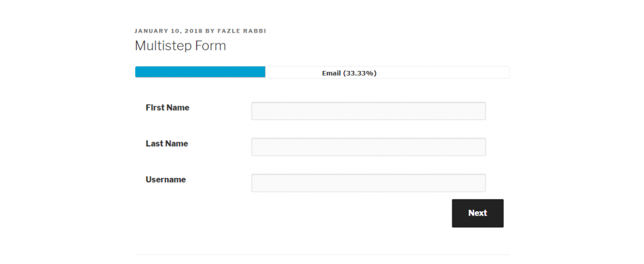Click the horizontal divider line below the form
The height and width of the screenshot is (264, 644).
322,255
